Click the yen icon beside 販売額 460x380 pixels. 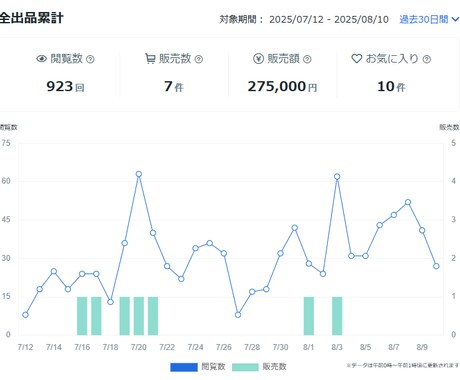point(258,59)
